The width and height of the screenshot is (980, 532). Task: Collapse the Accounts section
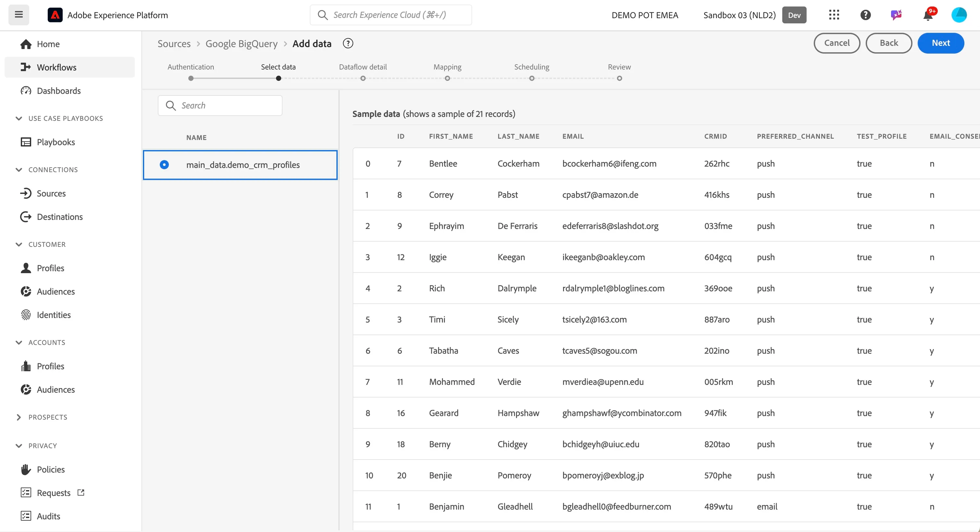point(19,343)
